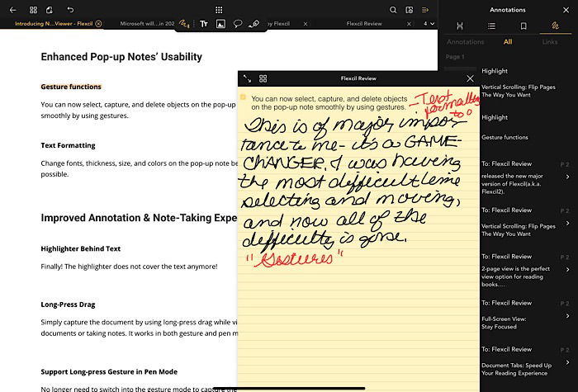
Task: Select the image insert tool
Action: click(x=220, y=24)
